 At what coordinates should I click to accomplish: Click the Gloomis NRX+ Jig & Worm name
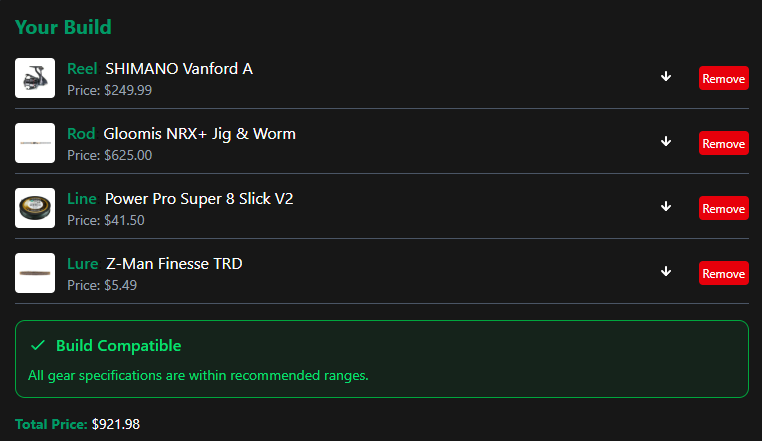click(199, 134)
